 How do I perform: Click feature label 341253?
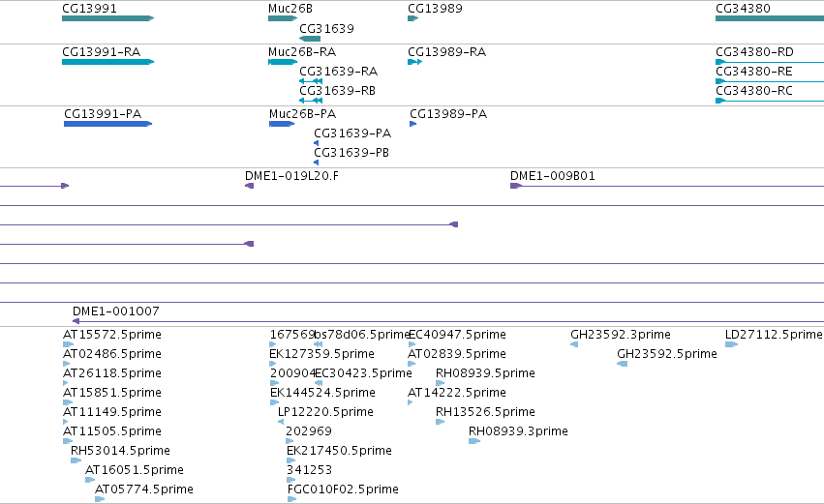click(310, 470)
